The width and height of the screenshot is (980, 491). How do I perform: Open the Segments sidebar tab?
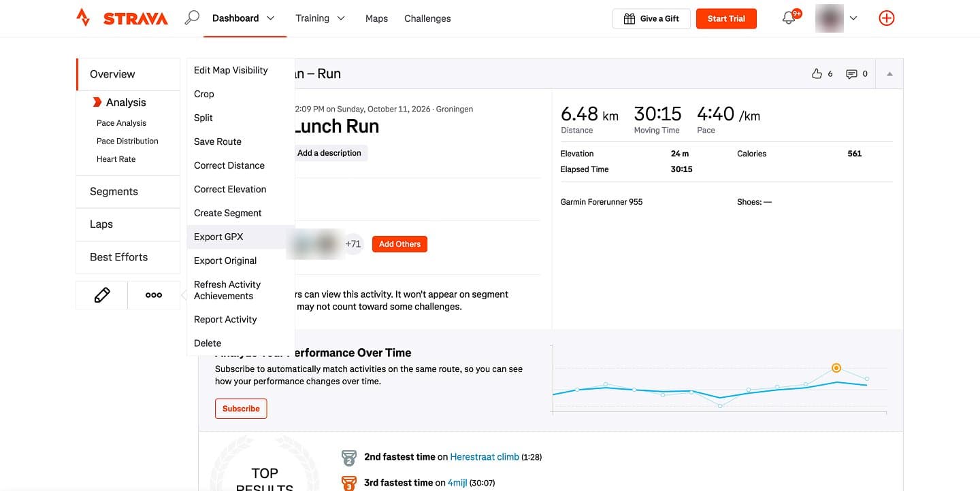(128, 192)
